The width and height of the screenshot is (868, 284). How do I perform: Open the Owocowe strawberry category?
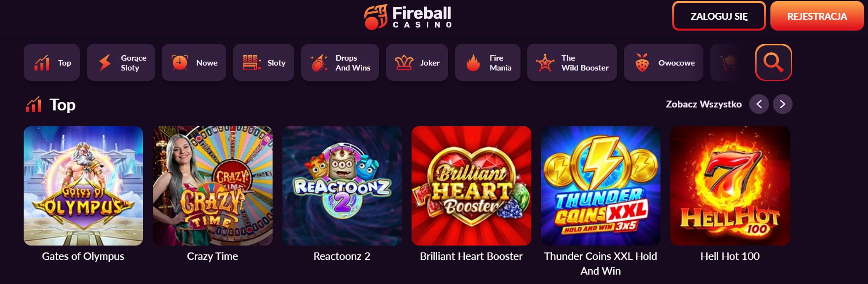pyautogui.click(x=664, y=62)
